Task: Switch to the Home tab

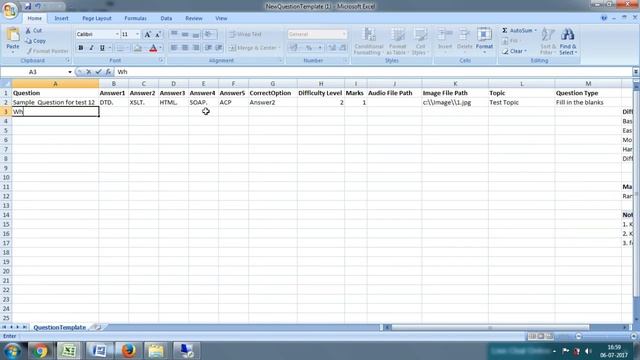Action: pyautogui.click(x=35, y=18)
